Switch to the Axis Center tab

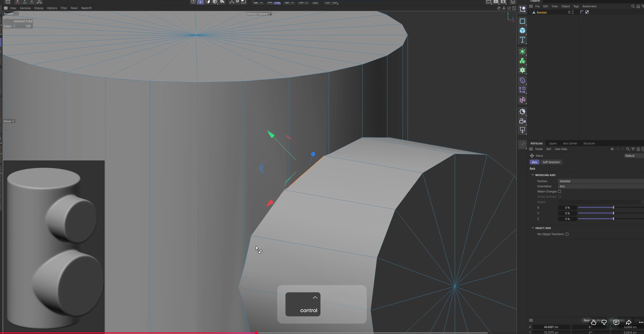point(570,143)
